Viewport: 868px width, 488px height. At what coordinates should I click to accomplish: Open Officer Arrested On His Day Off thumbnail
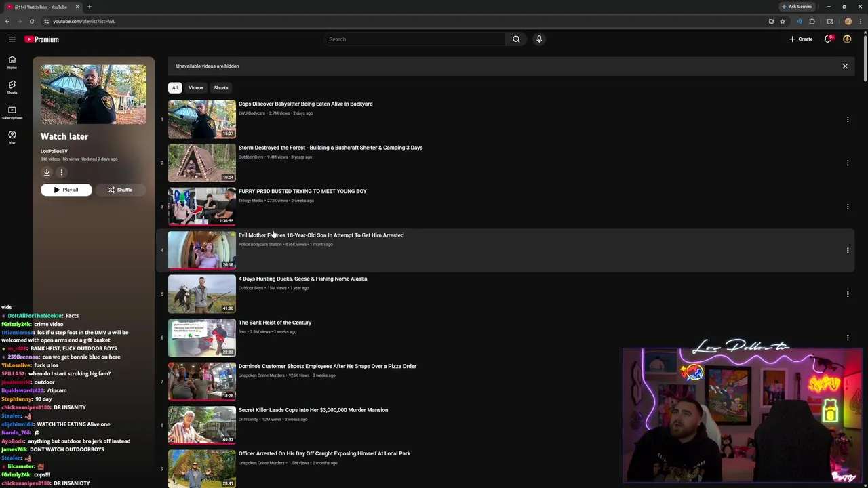click(x=202, y=469)
